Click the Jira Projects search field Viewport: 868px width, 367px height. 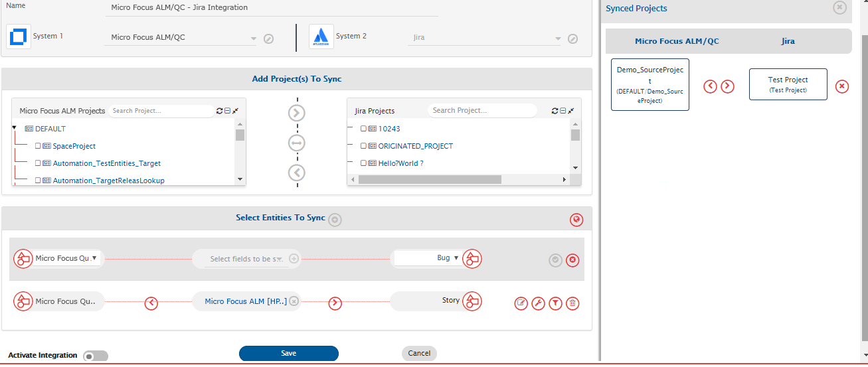pos(481,111)
